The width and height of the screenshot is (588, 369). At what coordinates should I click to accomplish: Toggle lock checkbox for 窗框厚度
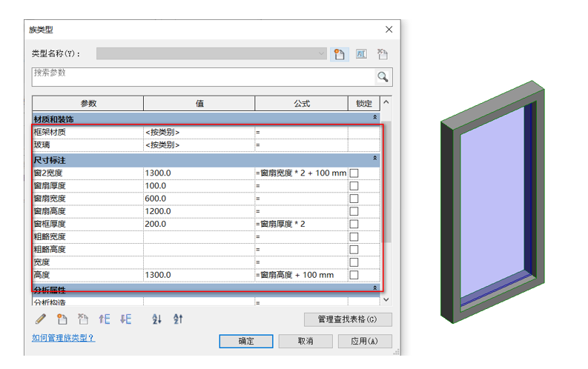pos(354,224)
